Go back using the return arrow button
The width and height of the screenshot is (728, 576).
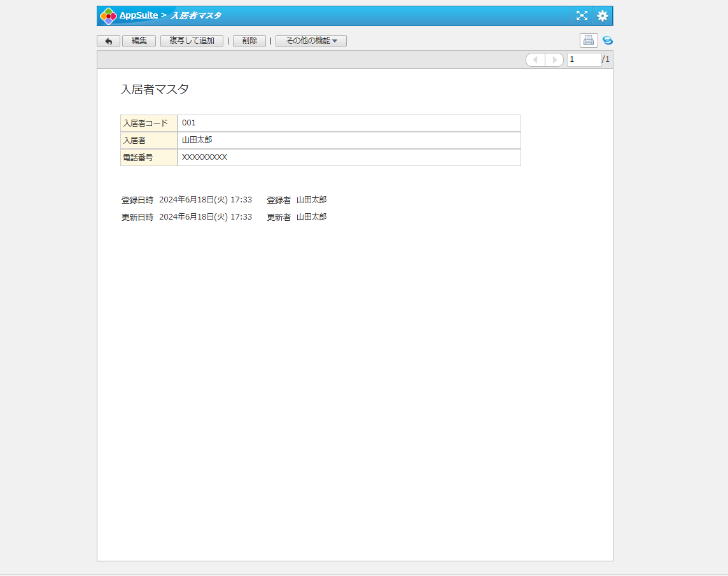click(108, 41)
